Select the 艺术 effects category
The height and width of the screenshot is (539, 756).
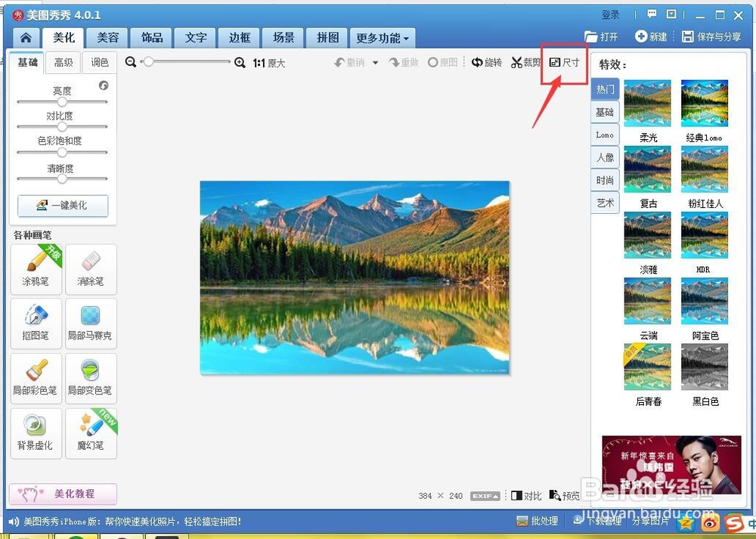point(605,203)
